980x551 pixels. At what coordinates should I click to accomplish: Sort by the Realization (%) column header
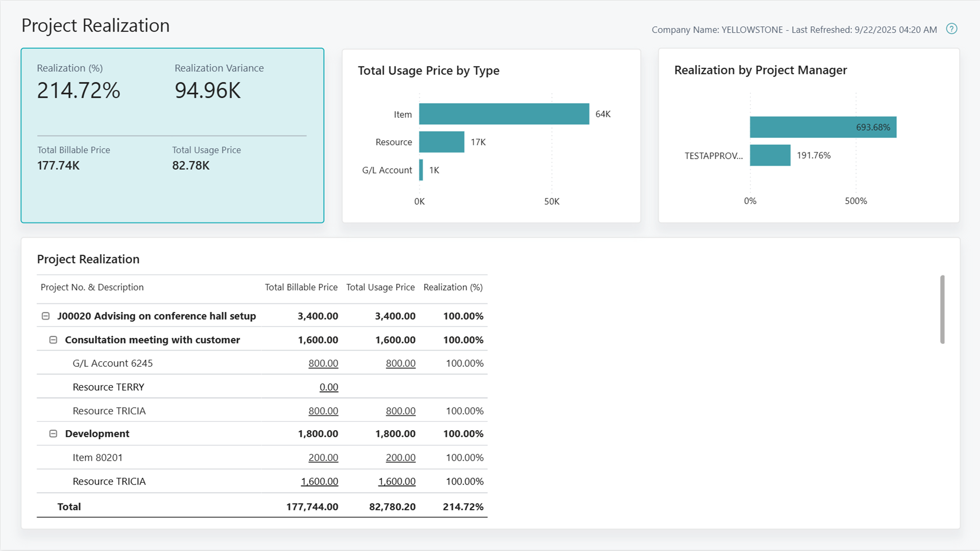pyautogui.click(x=452, y=287)
